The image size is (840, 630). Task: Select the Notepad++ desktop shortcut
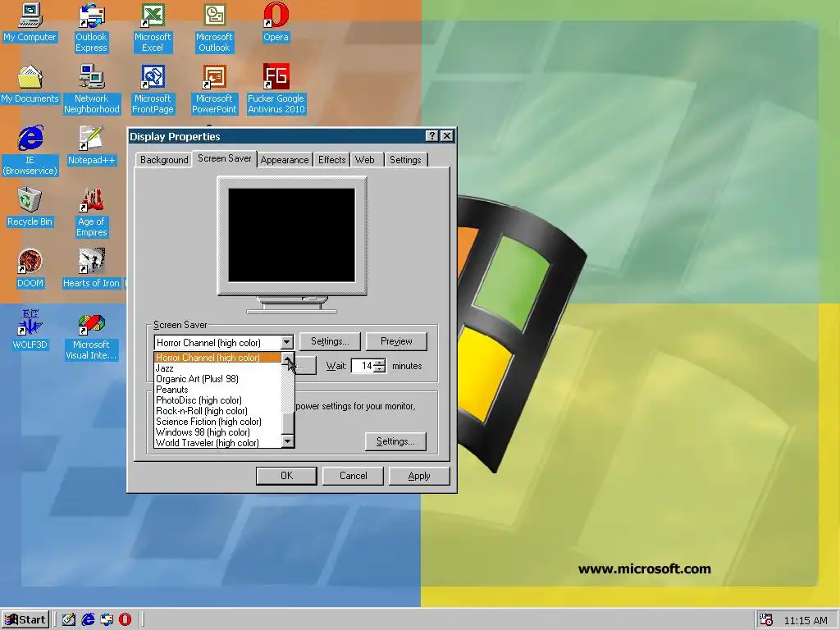click(x=91, y=146)
